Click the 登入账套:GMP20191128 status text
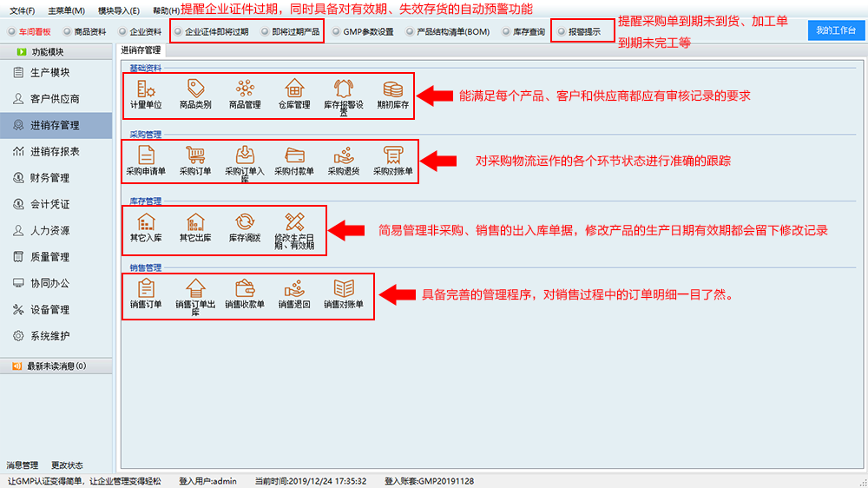 point(429,481)
